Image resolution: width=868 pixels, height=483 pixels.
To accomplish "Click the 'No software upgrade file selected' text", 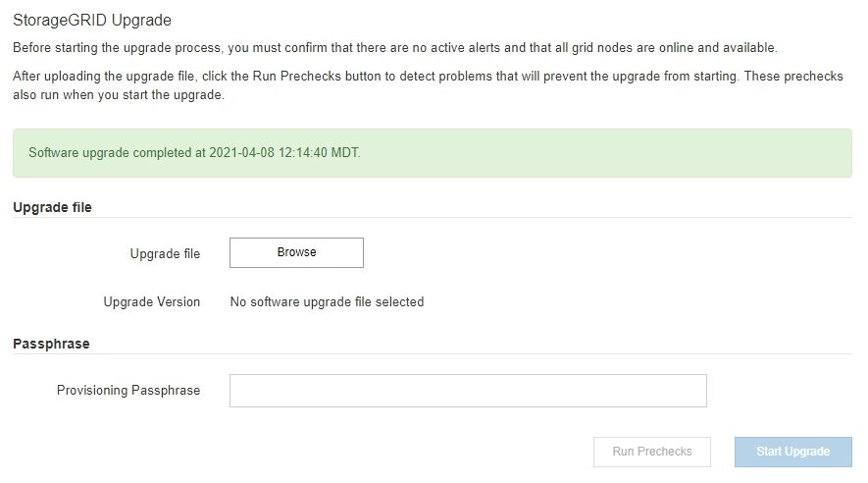I will tap(327, 302).
